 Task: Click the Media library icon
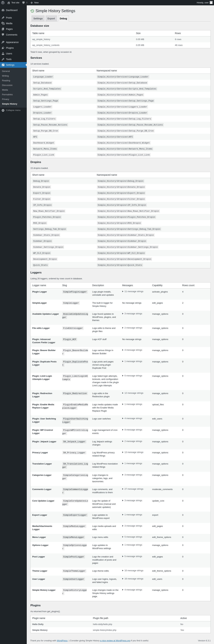coord(3,23)
